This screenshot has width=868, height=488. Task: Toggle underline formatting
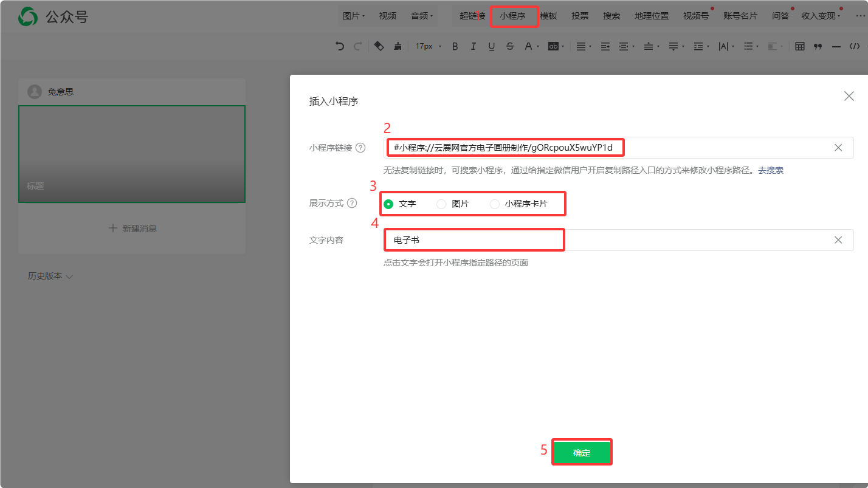point(491,46)
